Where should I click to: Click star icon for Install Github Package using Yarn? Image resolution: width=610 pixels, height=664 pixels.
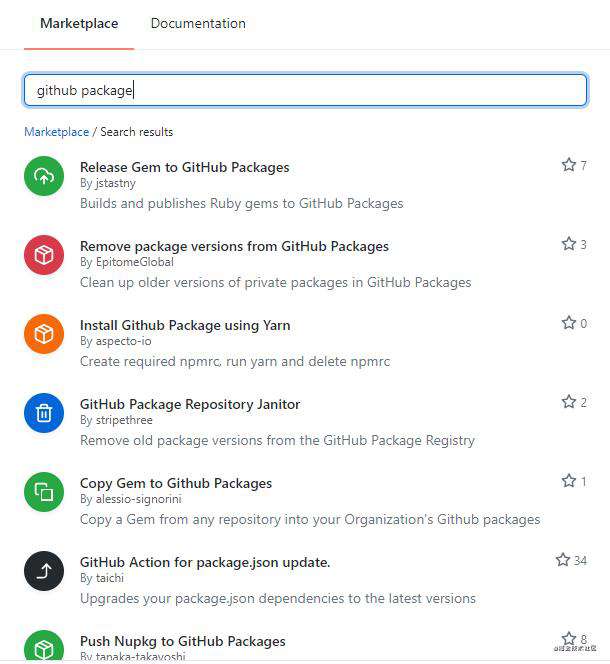point(569,323)
